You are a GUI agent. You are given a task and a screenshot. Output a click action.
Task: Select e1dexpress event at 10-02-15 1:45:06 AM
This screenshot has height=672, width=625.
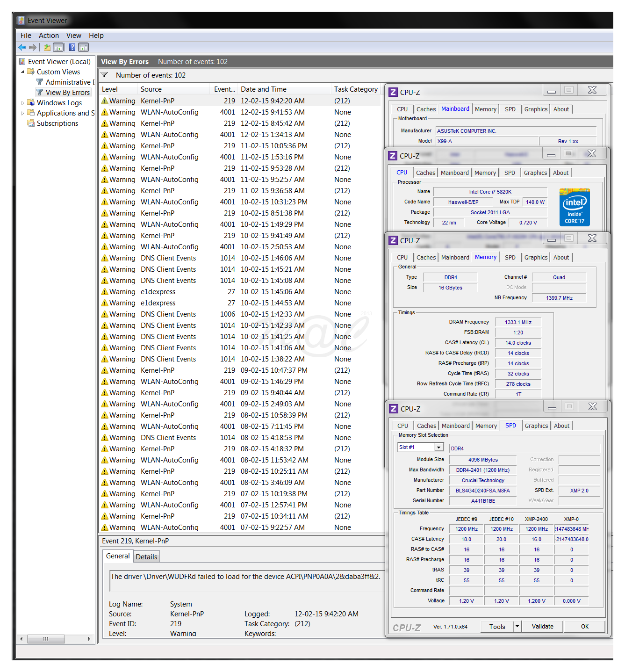click(240, 292)
